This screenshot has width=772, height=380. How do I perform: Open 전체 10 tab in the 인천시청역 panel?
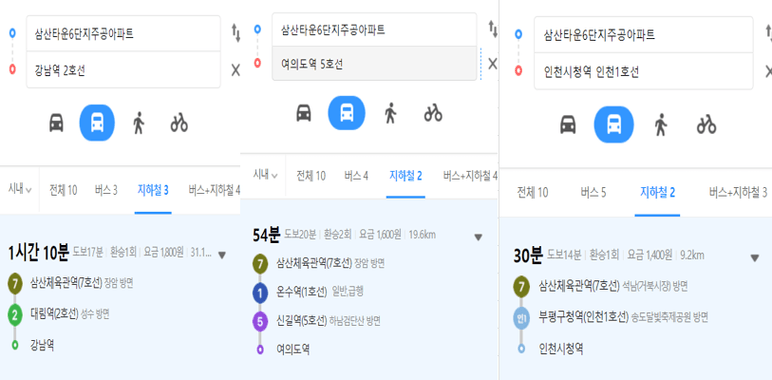click(533, 193)
